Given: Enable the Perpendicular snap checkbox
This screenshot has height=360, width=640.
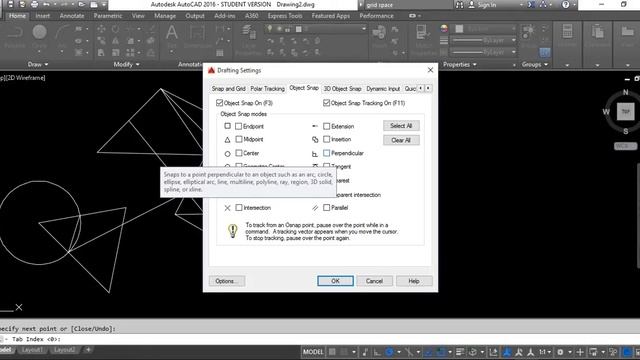Looking at the screenshot, I should [x=327, y=153].
